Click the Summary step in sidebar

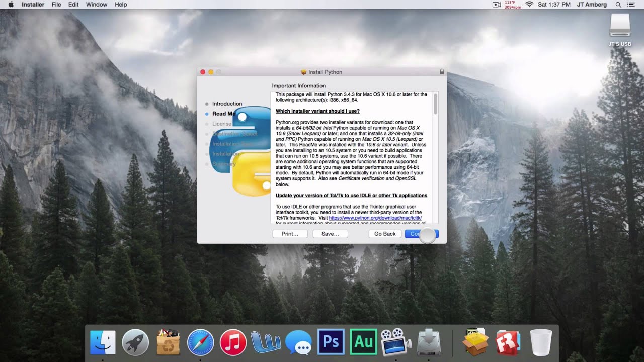tap(224, 164)
